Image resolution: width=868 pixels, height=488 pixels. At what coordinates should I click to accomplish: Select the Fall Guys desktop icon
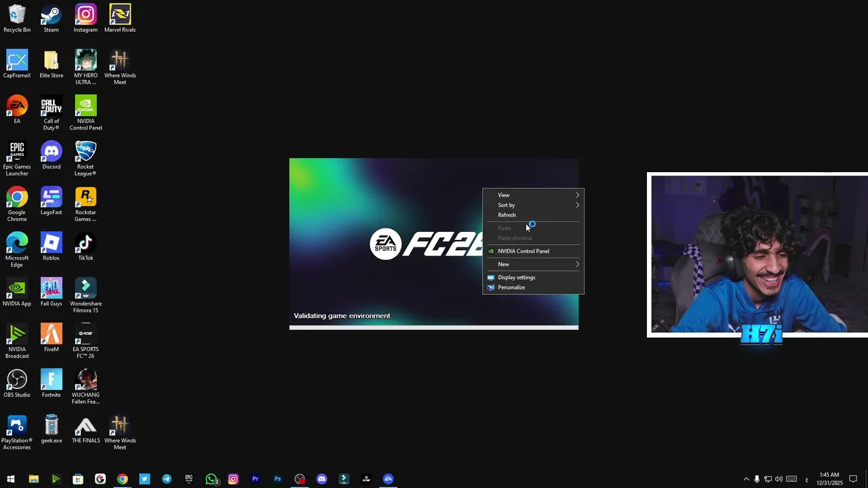click(52, 292)
